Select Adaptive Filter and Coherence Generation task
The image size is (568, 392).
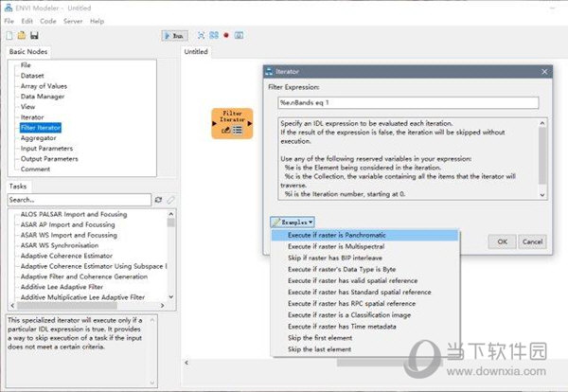84,276
